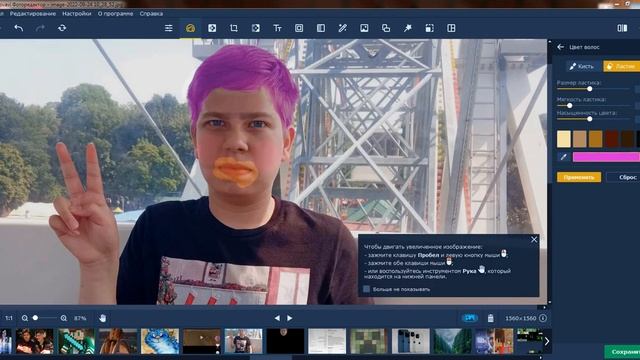The height and width of the screenshot is (360, 640).
Task: Go to the previous photo arrow
Action: pyautogui.click(x=277, y=318)
